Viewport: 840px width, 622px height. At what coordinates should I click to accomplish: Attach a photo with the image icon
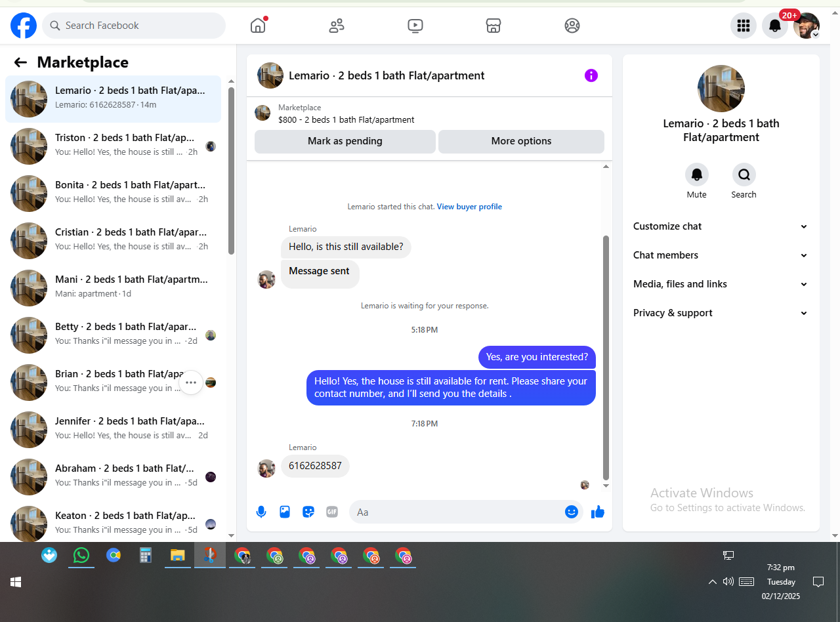285,512
